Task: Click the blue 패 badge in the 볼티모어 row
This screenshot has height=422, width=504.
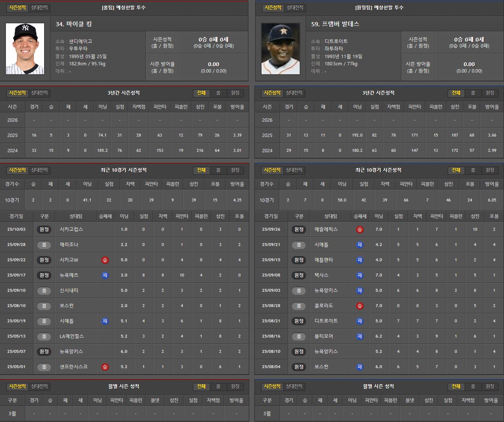Action: coord(360,336)
